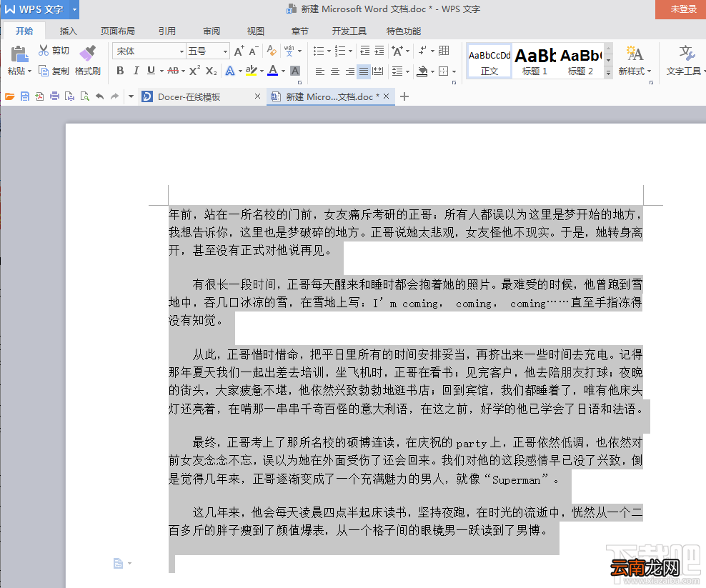Screen dimensions: 706x588
Task: Apply the 正文 body style
Action: [x=489, y=61]
